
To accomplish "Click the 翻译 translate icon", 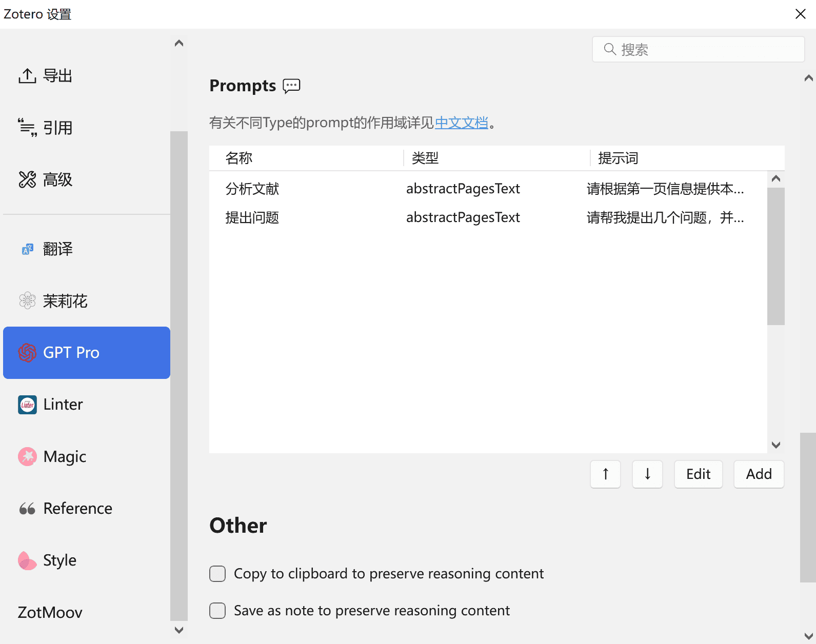I will [27, 249].
